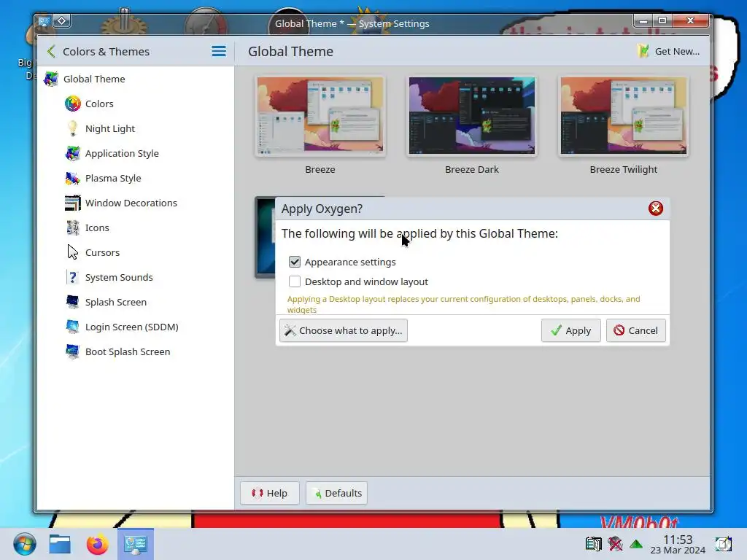
Task: Click the Colors color-wheel icon
Action: 73,104
